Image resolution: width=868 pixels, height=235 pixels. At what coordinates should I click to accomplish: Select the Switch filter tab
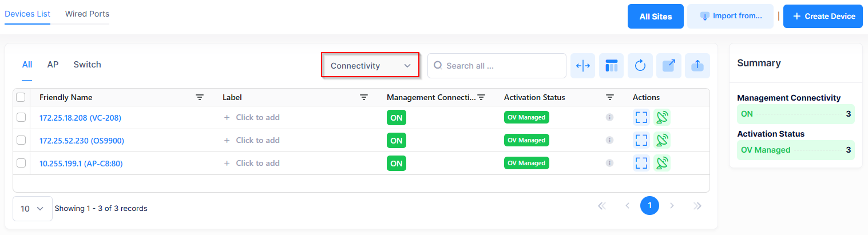[87, 65]
